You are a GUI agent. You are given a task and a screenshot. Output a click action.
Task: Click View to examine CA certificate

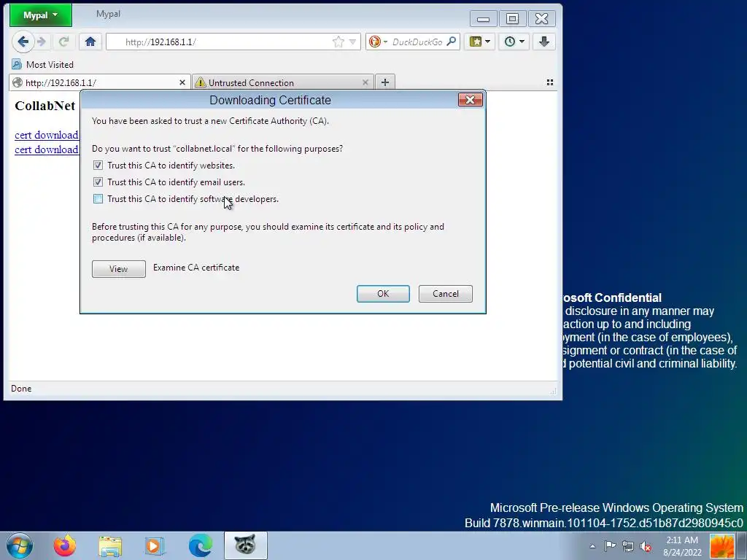(x=119, y=268)
